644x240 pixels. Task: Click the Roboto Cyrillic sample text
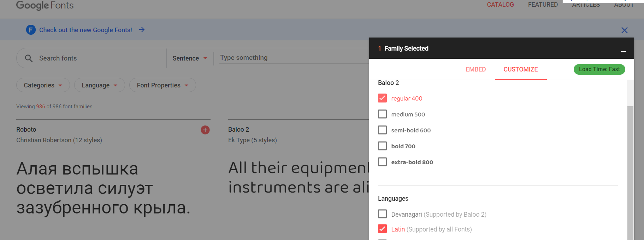point(103,188)
